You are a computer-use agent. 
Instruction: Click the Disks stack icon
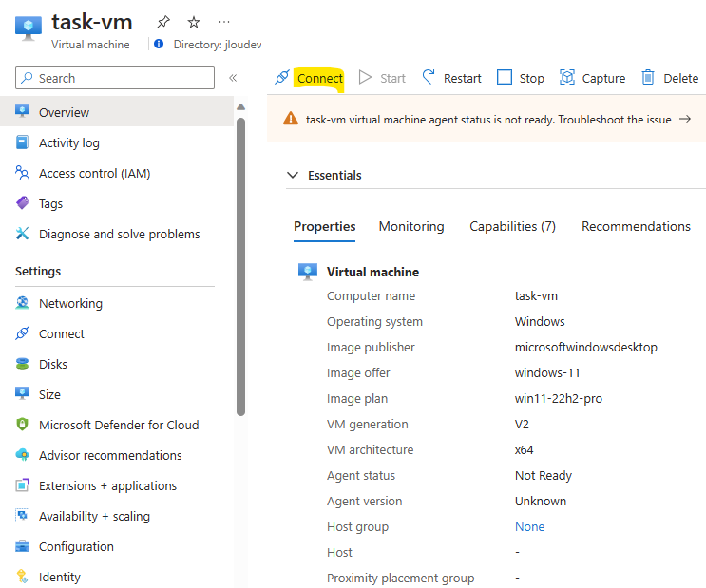point(22,363)
